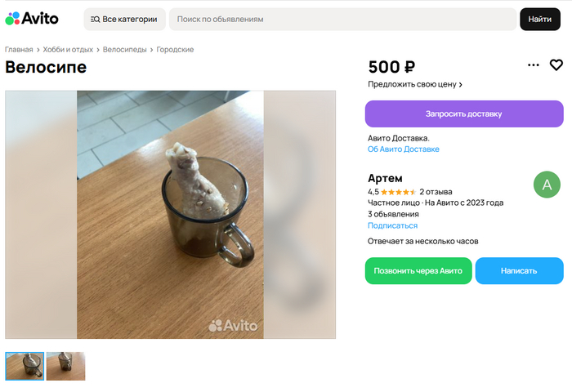
Task: Click the blue «Написать» button
Action: [519, 270]
